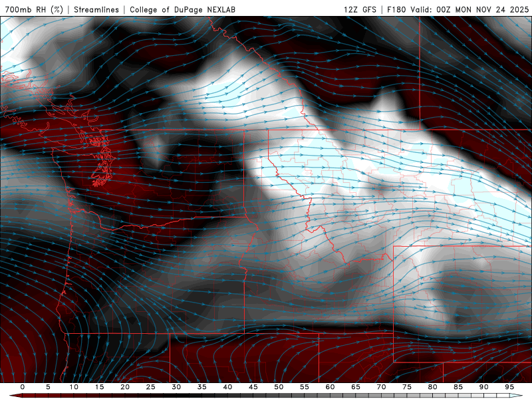The height and width of the screenshot is (399, 532).
Task: Click the '20' value on the colorbar scale
Action: click(x=125, y=387)
